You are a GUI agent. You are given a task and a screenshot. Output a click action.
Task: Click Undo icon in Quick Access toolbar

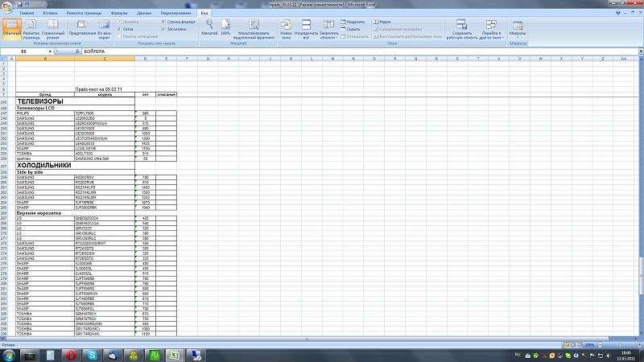27,5
